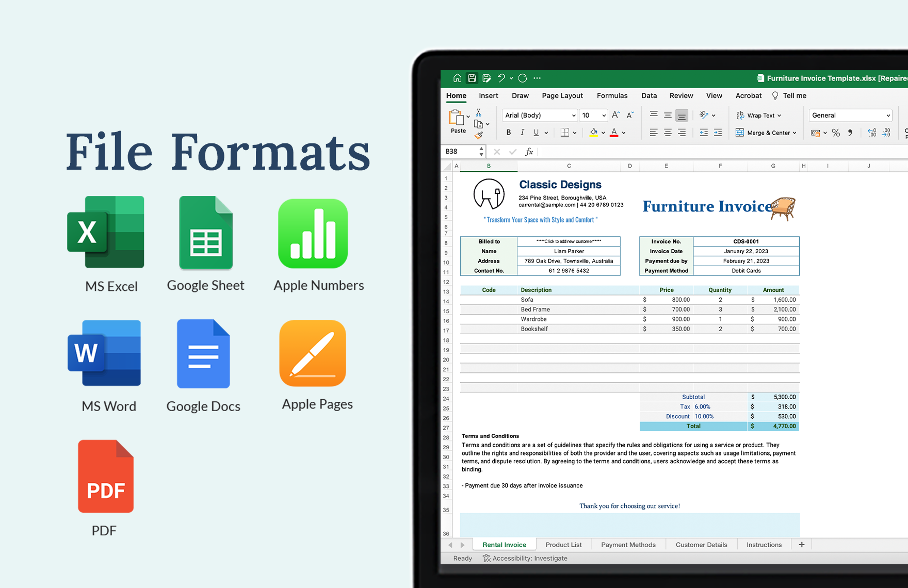The image size is (908, 588).
Task: Click the add new customer cell
Action: click(x=569, y=241)
